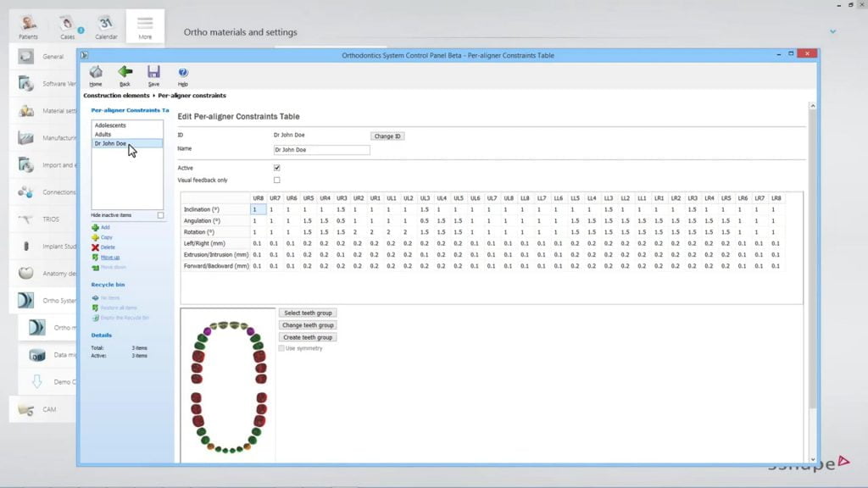Open the Calendar icon

tap(106, 25)
